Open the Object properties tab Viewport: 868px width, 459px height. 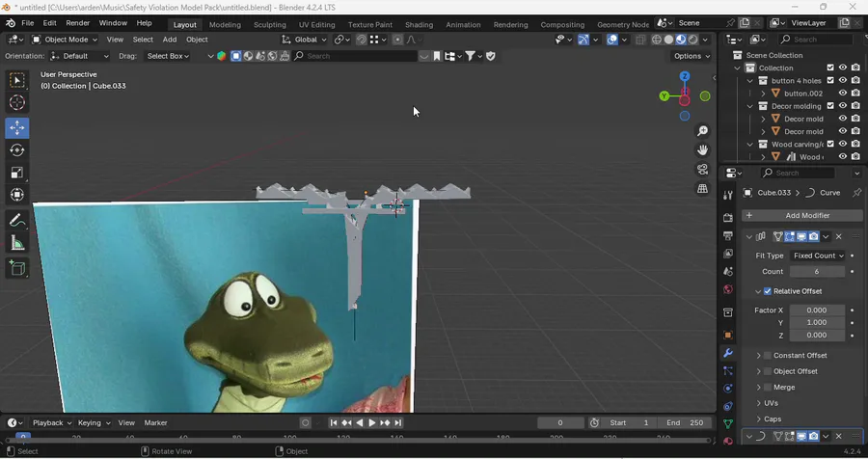pyautogui.click(x=728, y=335)
